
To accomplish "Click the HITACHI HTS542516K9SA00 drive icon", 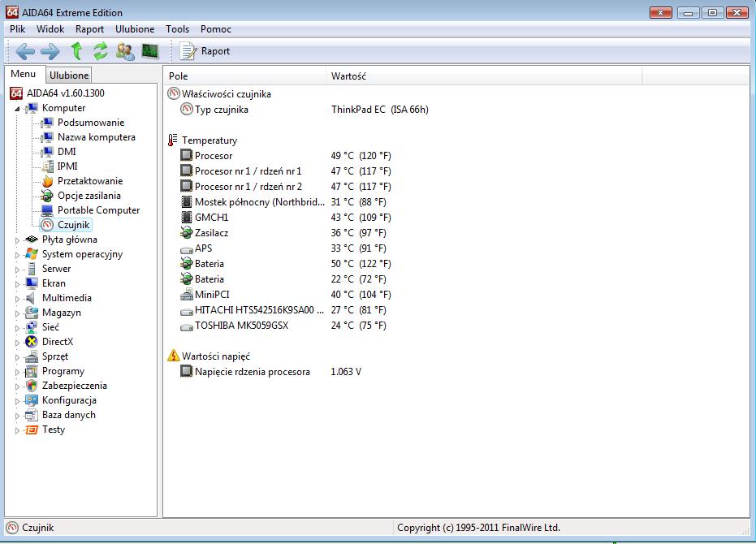I will [186, 311].
